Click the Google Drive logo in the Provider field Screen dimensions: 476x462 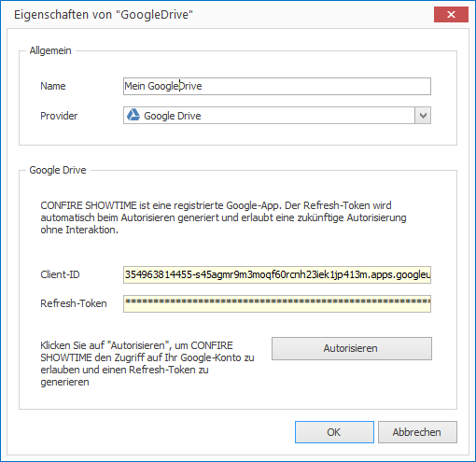click(x=133, y=115)
